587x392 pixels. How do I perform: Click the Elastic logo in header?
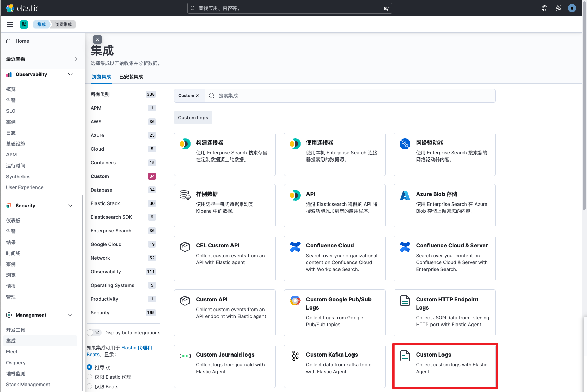point(22,8)
